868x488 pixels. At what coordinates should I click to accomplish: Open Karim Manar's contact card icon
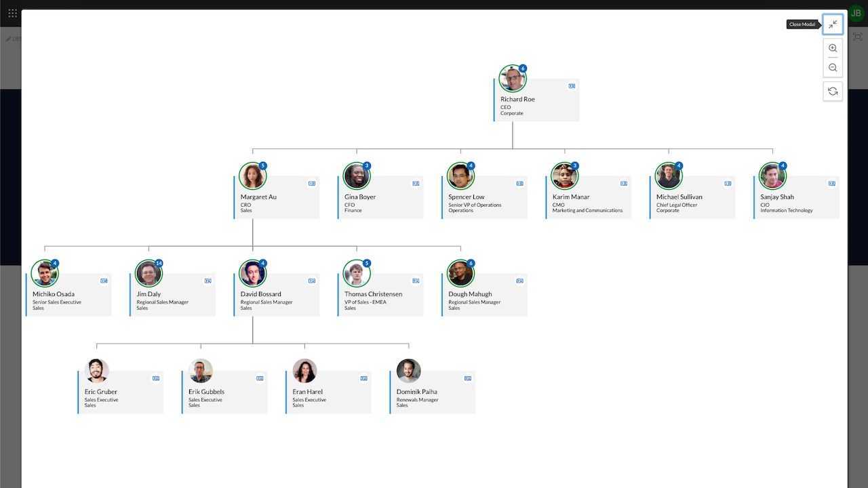pyautogui.click(x=624, y=184)
